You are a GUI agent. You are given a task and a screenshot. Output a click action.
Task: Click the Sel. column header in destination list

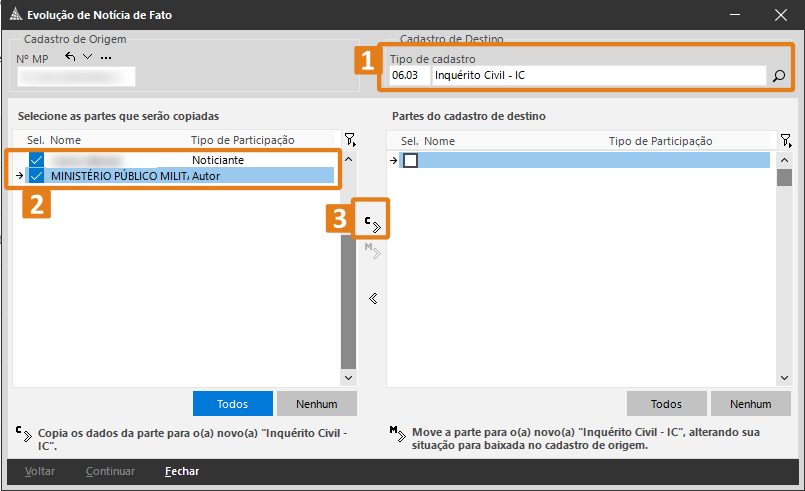pyautogui.click(x=409, y=141)
